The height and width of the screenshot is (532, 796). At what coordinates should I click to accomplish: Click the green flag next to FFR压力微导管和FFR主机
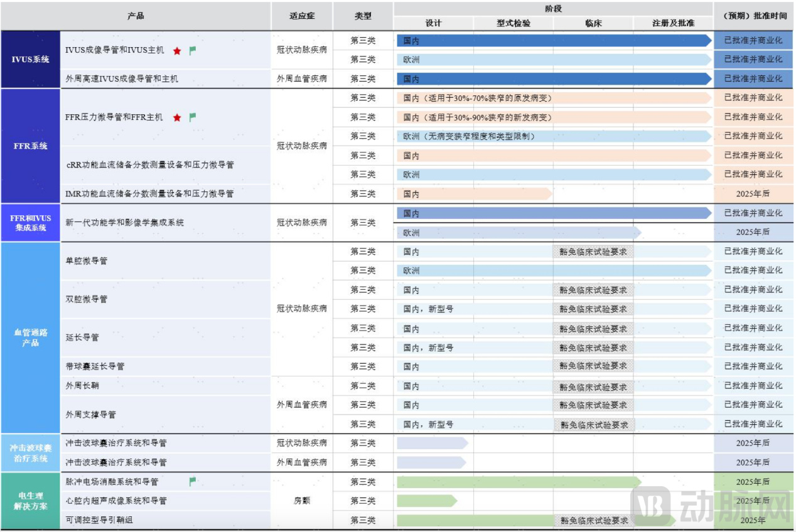(192, 116)
